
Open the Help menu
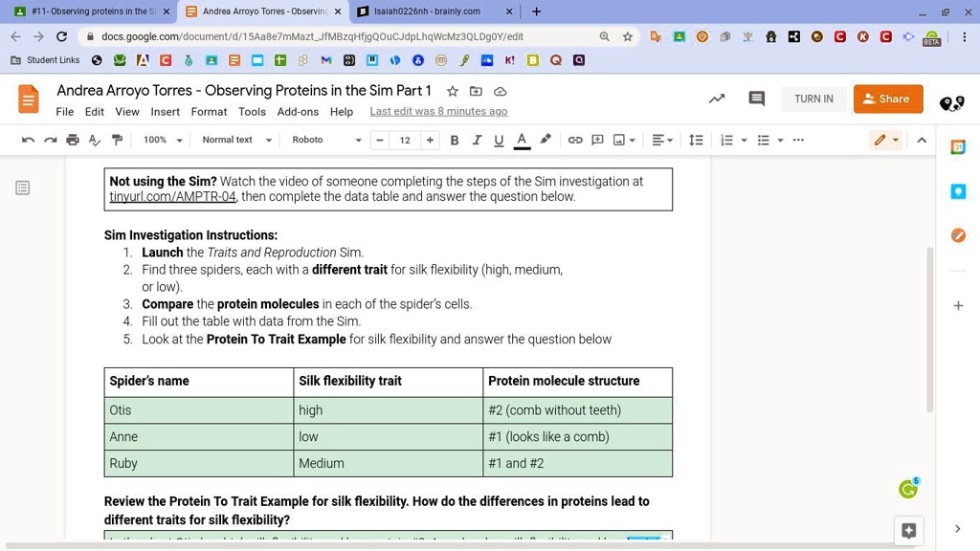coord(342,112)
